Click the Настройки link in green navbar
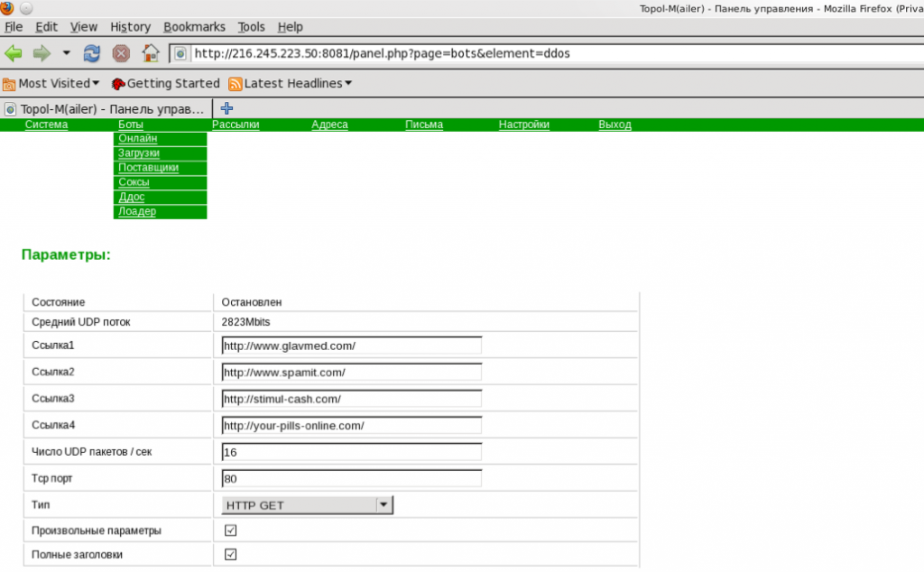The width and height of the screenshot is (924, 572). [523, 125]
